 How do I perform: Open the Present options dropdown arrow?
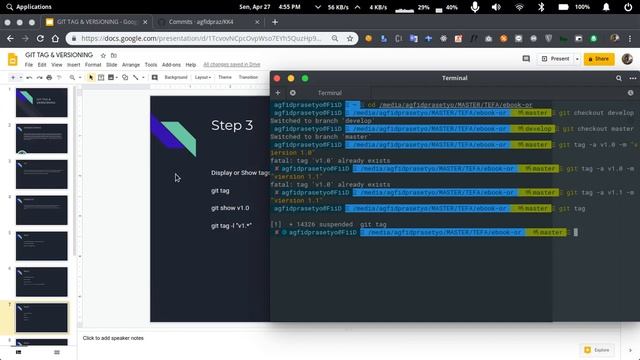click(x=577, y=59)
